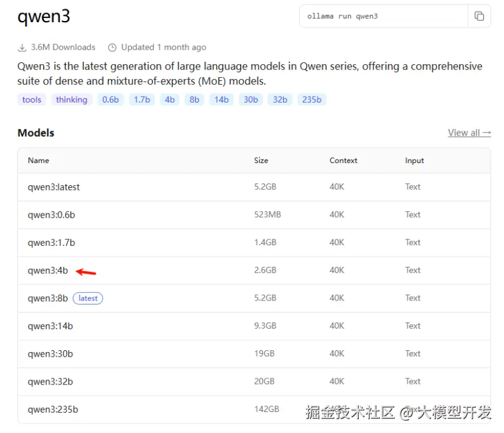Open the qwen3:4b model
This screenshot has width=504, height=433.
[47, 270]
